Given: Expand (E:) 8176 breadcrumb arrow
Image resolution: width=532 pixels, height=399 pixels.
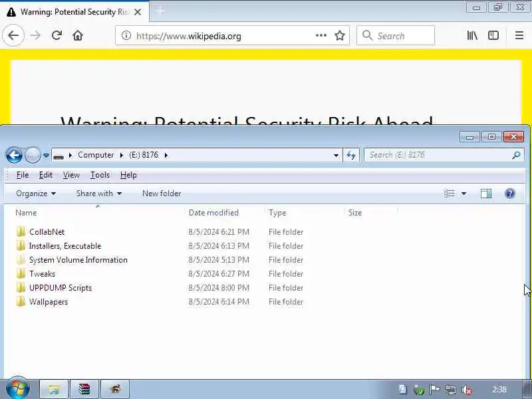Looking at the screenshot, I should tap(166, 156).
